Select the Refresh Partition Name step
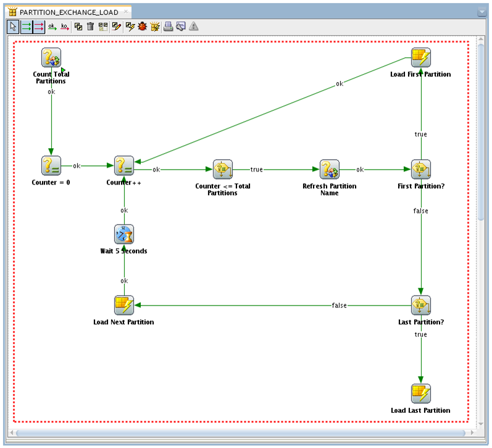Screen dimensions: 492x448 pos(330,169)
